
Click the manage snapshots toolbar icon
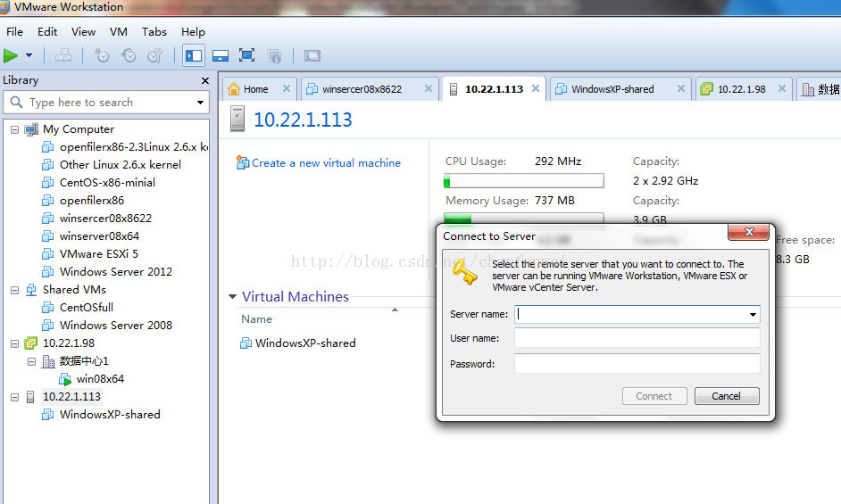pos(155,55)
